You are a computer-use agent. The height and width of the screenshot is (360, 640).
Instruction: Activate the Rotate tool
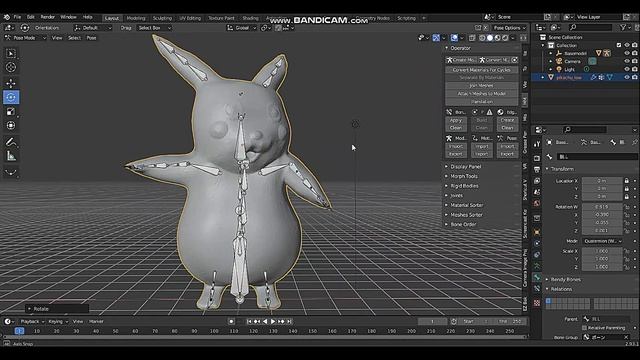click(x=11, y=97)
